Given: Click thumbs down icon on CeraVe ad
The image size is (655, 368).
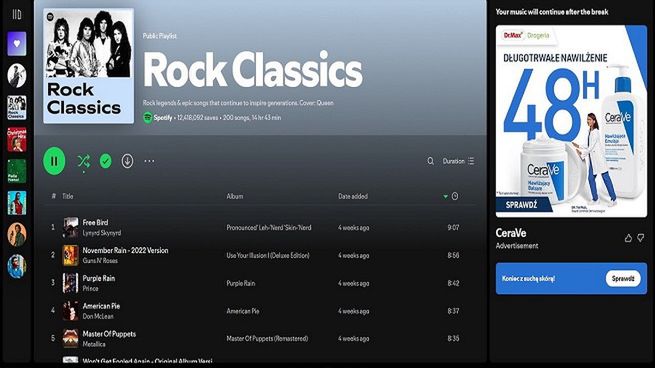Looking at the screenshot, I should point(641,238).
